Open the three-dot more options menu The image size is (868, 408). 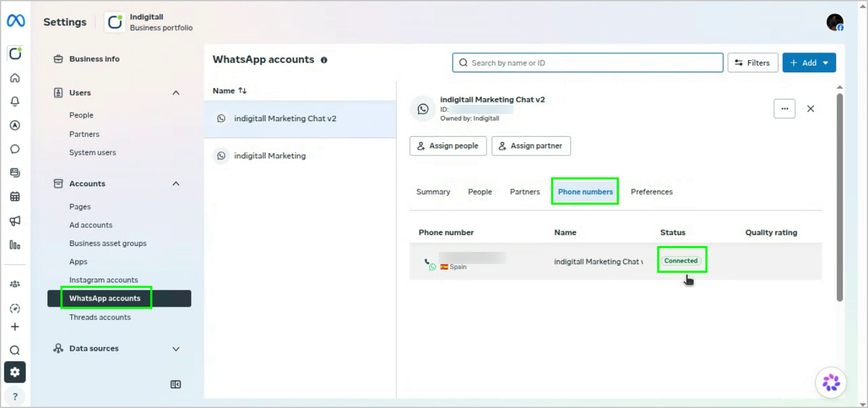pos(784,108)
